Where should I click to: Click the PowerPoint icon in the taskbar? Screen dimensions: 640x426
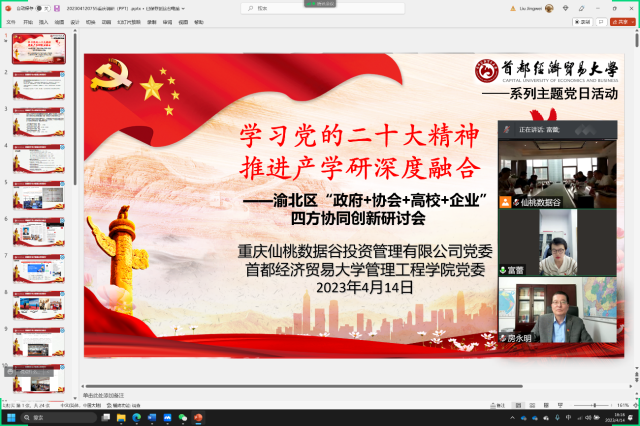pyautogui.click(x=197, y=417)
